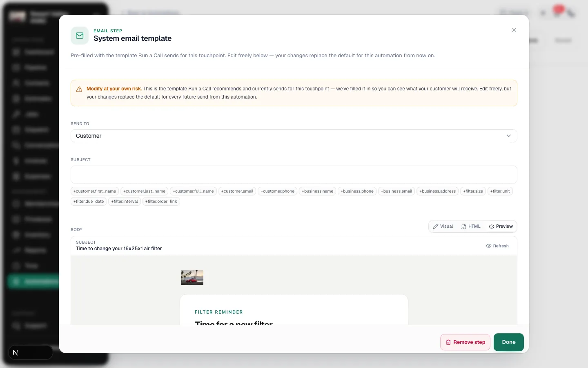Image resolution: width=588 pixels, height=368 pixels.
Task: Insert the +customer.last_name variable
Action: 145,191
